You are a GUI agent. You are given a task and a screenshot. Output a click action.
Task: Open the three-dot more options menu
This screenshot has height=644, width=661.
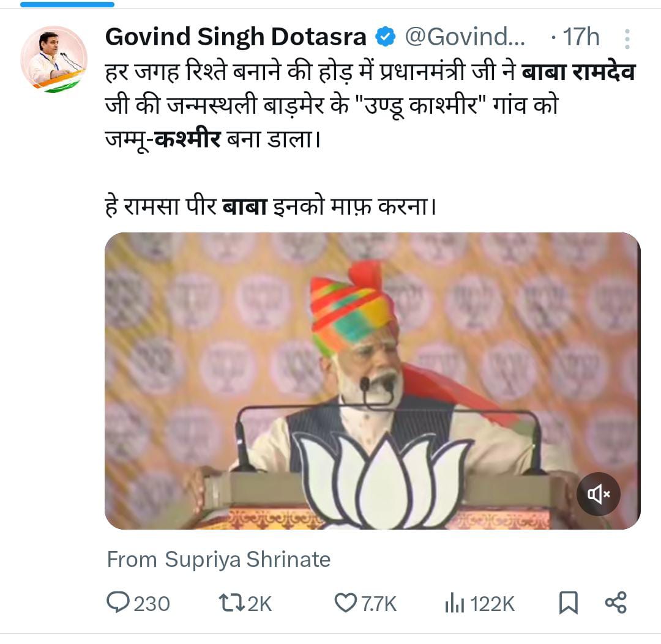point(627,39)
